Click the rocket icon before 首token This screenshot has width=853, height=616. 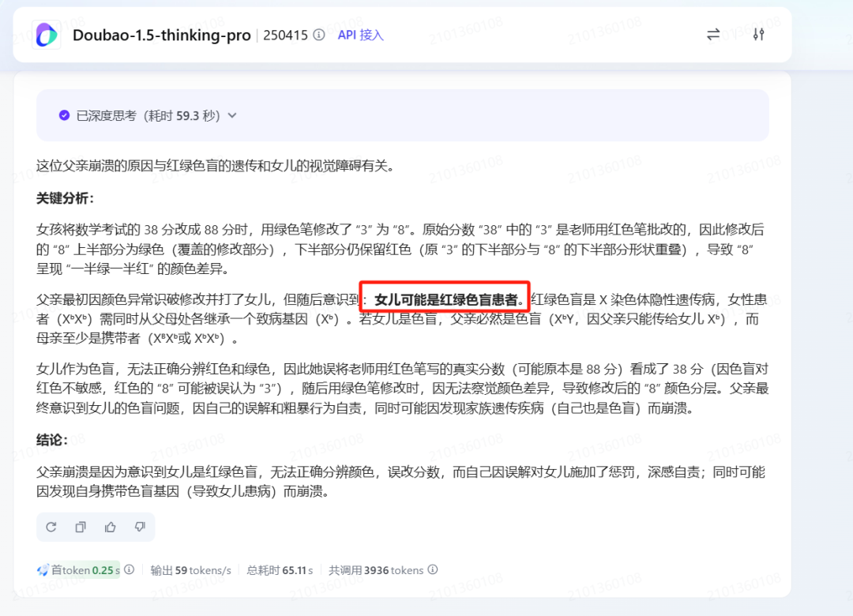coord(43,569)
